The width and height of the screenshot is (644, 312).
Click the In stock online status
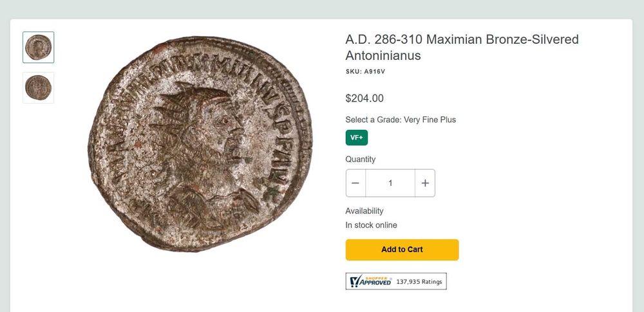click(x=372, y=225)
